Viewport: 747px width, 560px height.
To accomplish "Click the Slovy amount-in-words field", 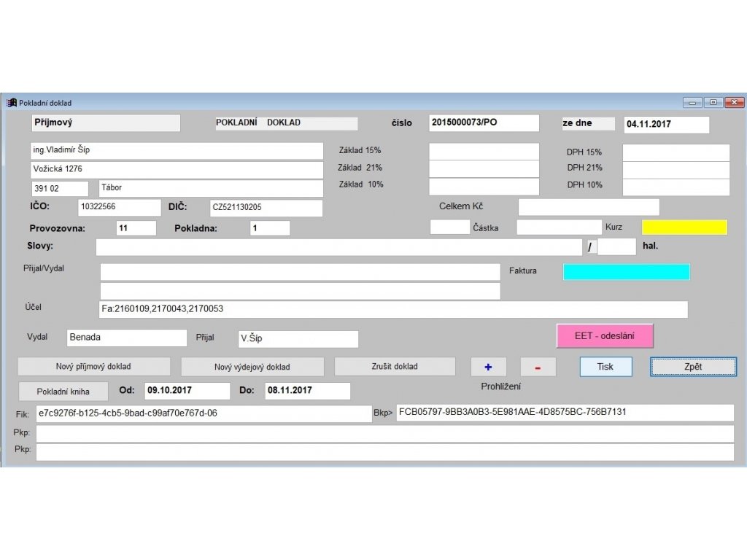I will click(x=338, y=247).
